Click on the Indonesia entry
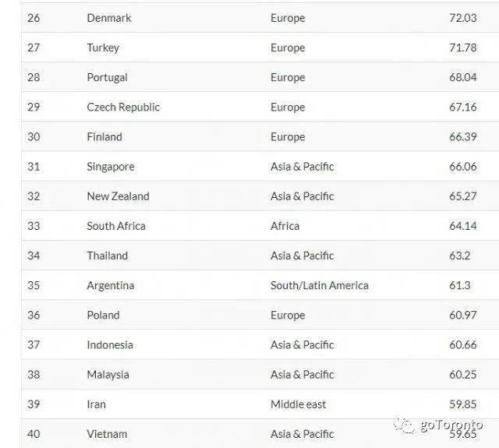The image size is (499, 448). (x=110, y=344)
